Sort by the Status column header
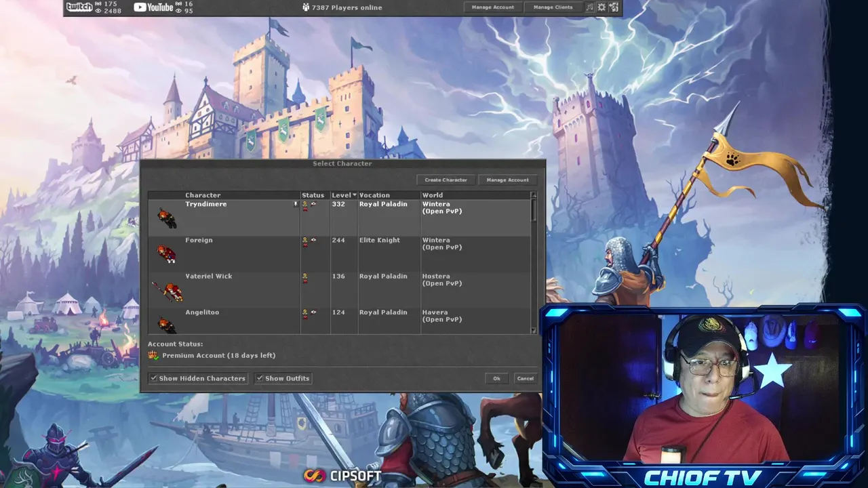 [313, 195]
